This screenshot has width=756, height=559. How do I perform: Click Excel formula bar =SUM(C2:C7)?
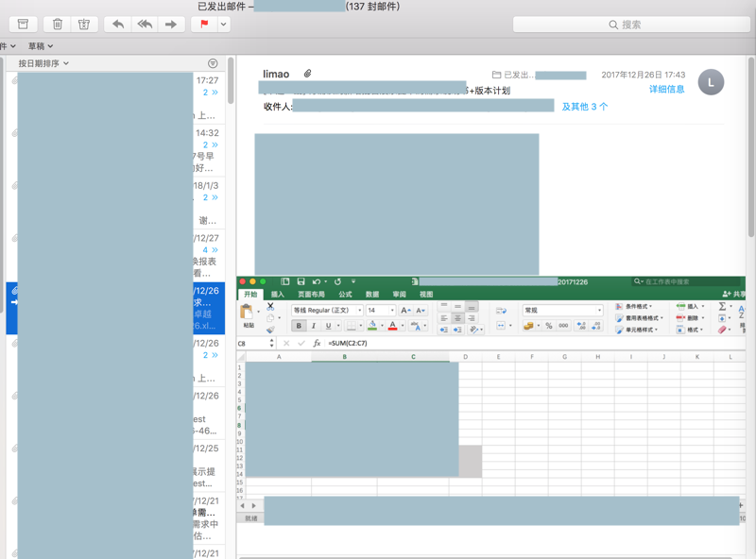535,343
